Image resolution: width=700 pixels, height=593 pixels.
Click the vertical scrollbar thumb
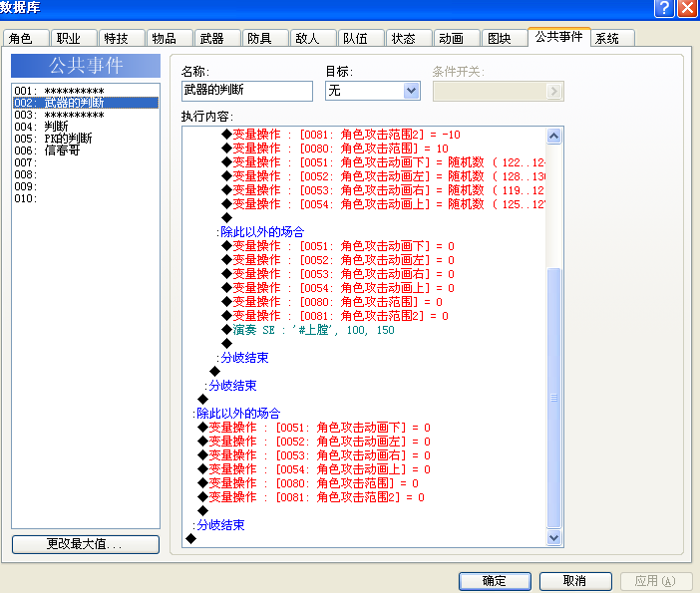pyautogui.click(x=554, y=397)
